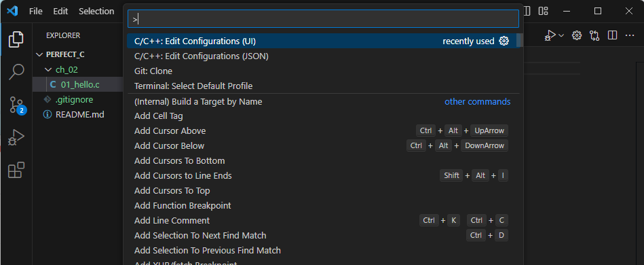
Task: Open the More Actions ellipsis menu
Action: [630, 36]
